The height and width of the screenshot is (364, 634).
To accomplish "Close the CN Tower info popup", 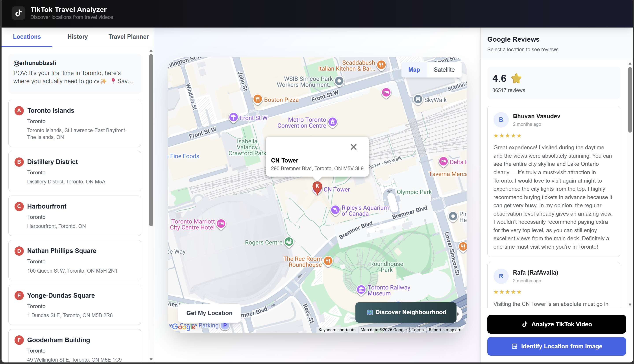I will click(353, 147).
